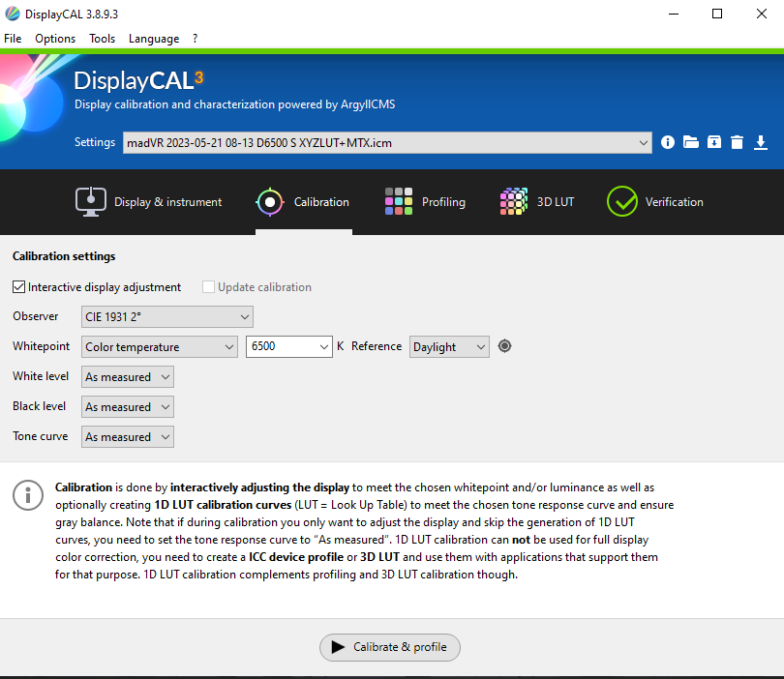Switch to the Verification tab
The image size is (784, 679).
click(x=655, y=202)
